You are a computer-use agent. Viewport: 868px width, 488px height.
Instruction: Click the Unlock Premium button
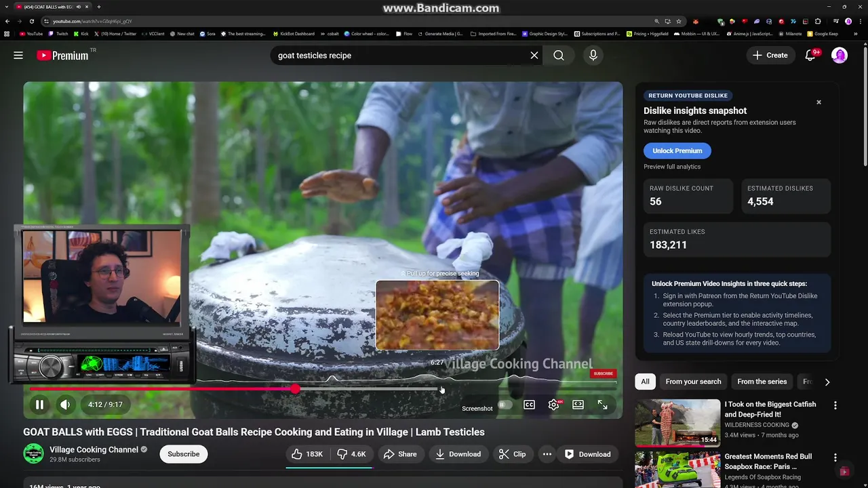point(677,150)
